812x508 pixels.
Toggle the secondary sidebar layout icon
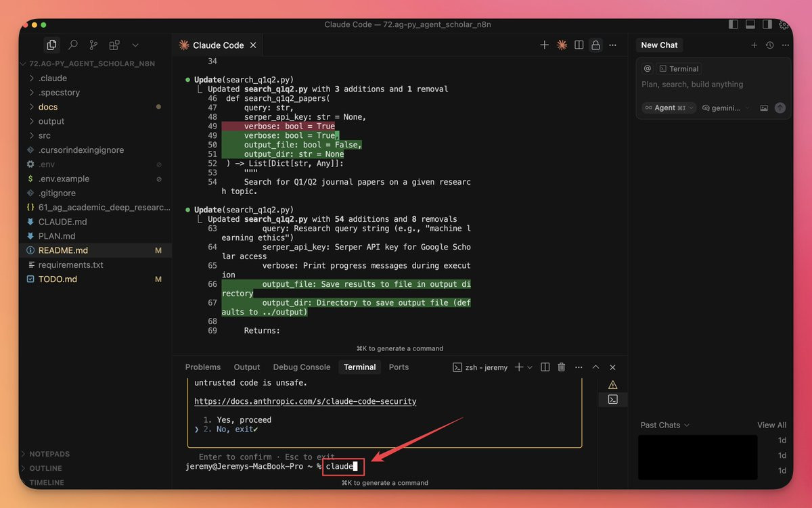tap(767, 24)
